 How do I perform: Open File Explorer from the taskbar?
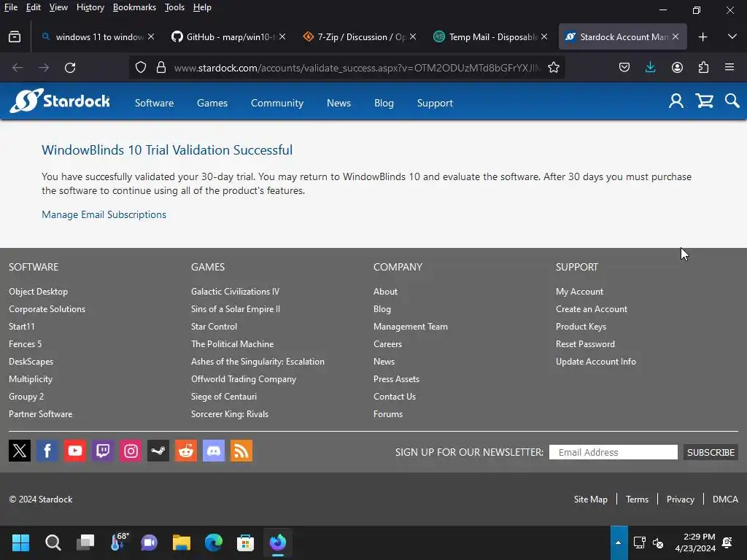coord(181,542)
